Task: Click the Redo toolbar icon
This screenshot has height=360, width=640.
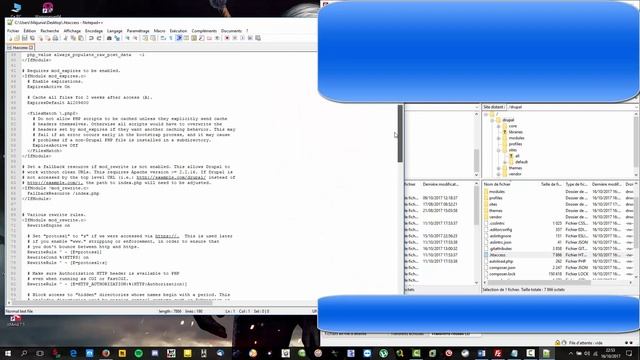Action: point(99,38)
